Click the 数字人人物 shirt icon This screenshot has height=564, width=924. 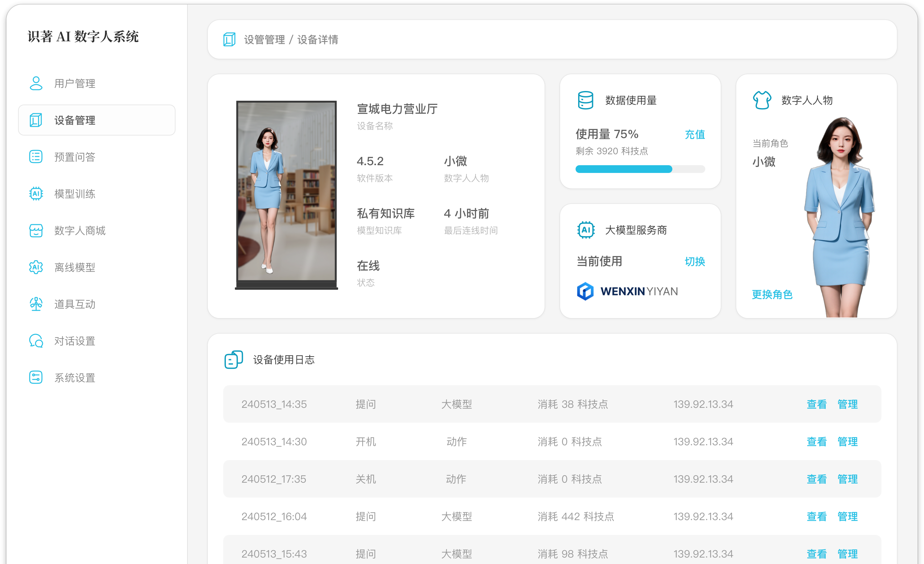pos(762,100)
